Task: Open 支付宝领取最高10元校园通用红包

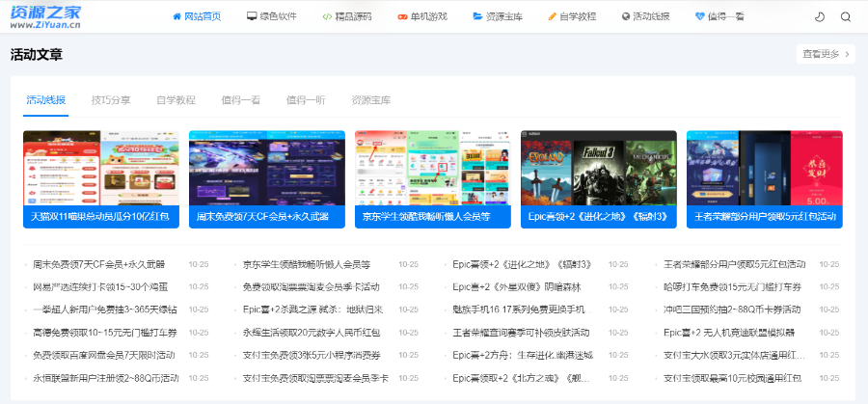Action: 732,379
